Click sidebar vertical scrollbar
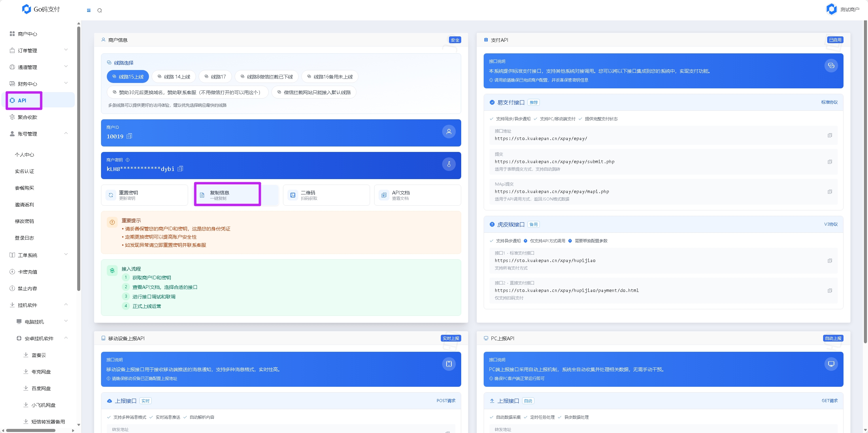This screenshot has width=868, height=433. [79, 159]
